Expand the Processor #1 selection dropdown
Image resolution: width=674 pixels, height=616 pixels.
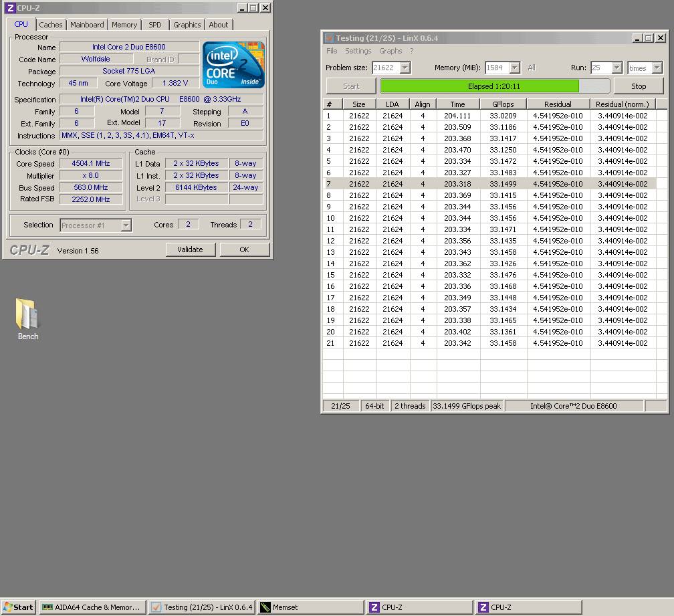[x=126, y=225]
